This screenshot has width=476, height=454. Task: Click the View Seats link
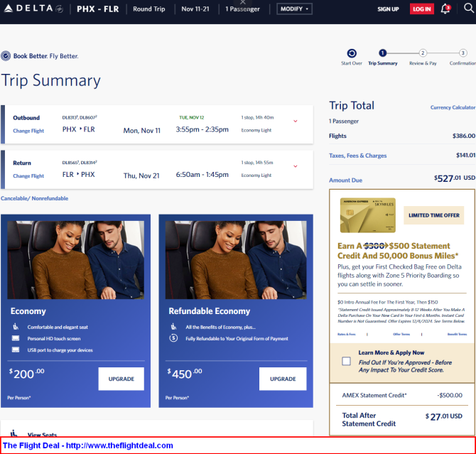point(42,435)
